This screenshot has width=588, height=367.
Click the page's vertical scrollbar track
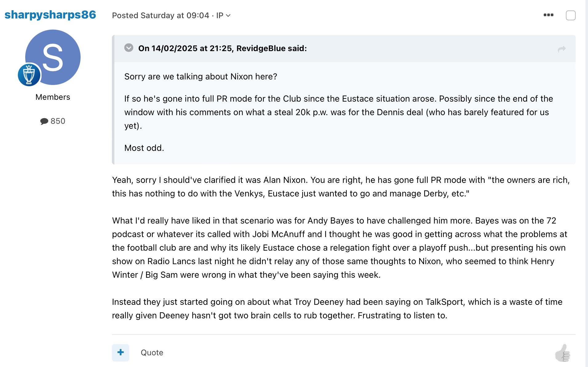tap(586, 183)
